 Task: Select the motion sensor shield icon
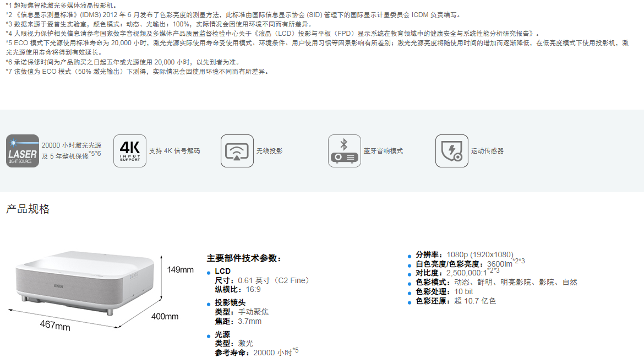[451, 151]
